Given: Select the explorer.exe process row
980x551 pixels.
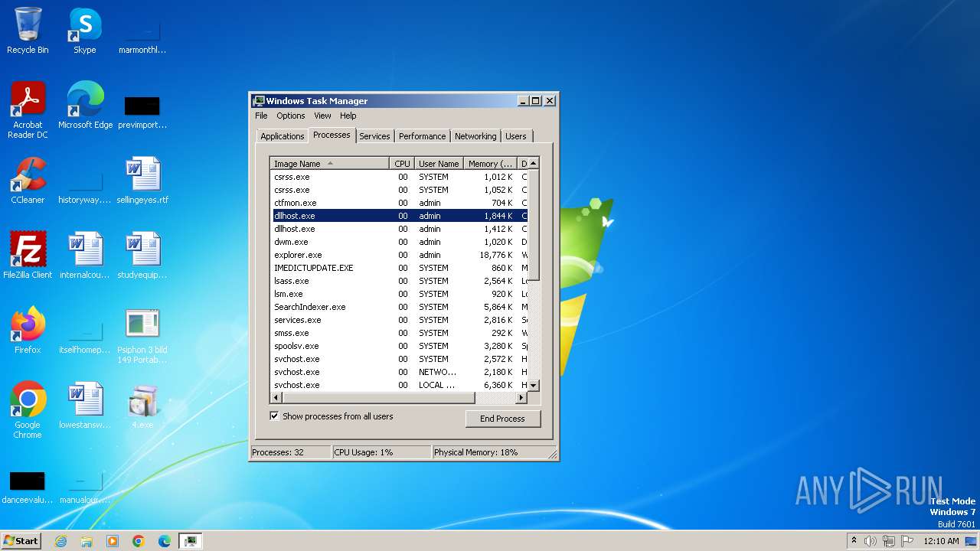Looking at the screenshot, I should click(x=399, y=255).
